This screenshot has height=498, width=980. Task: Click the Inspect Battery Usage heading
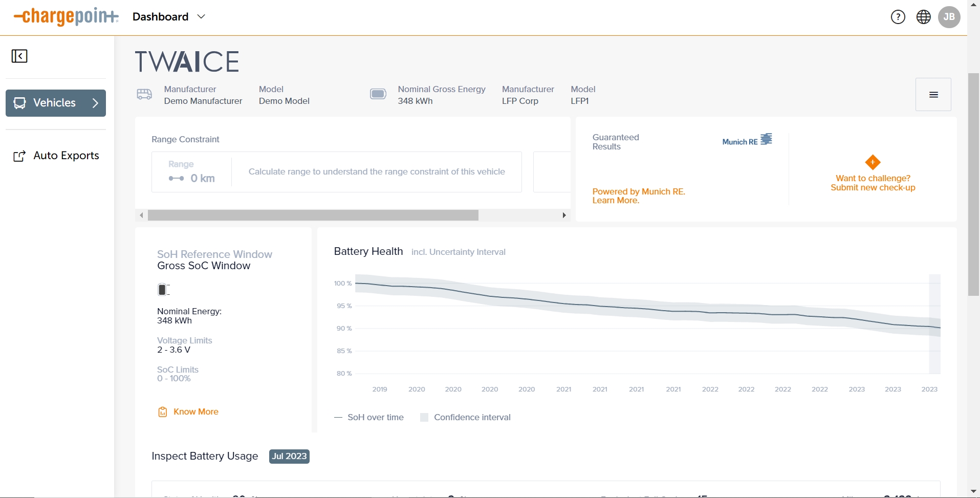[x=205, y=457]
